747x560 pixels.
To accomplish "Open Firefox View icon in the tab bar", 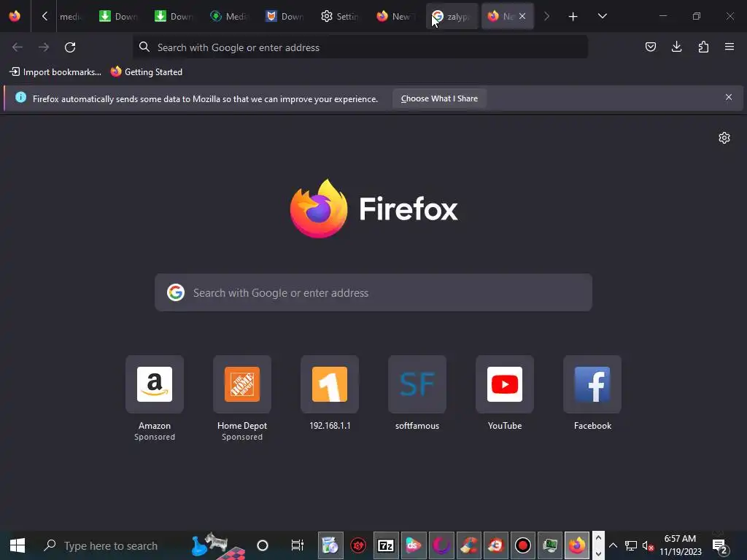I will [x=15, y=16].
